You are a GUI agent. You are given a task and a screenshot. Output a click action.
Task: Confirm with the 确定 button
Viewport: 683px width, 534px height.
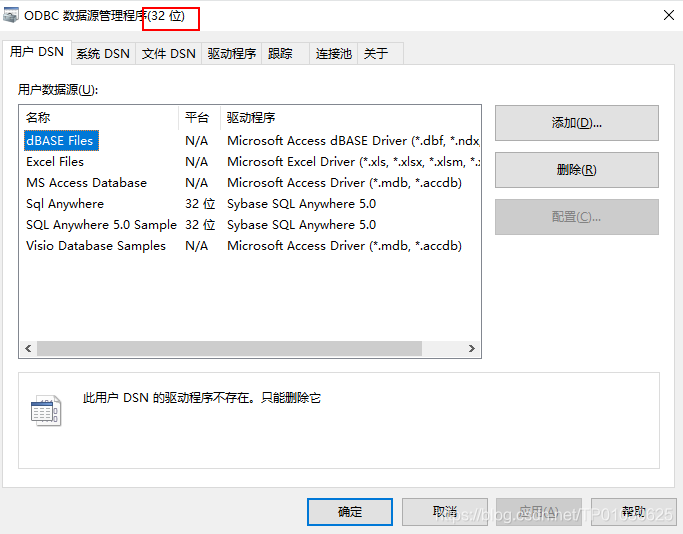click(x=350, y=512)
